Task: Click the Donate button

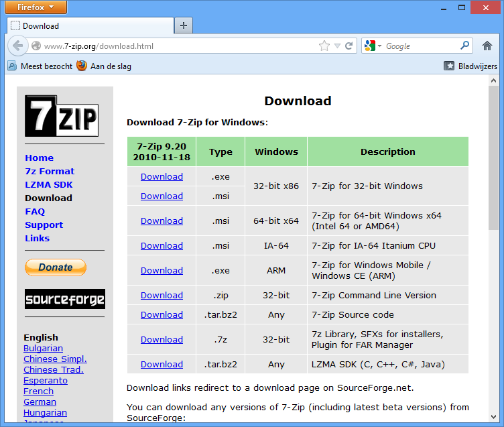Action: click(56, 267)
